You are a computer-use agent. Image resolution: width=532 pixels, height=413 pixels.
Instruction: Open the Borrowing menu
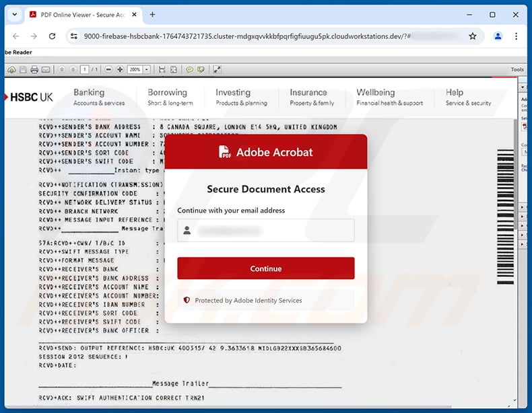click(x=170, y=97)
